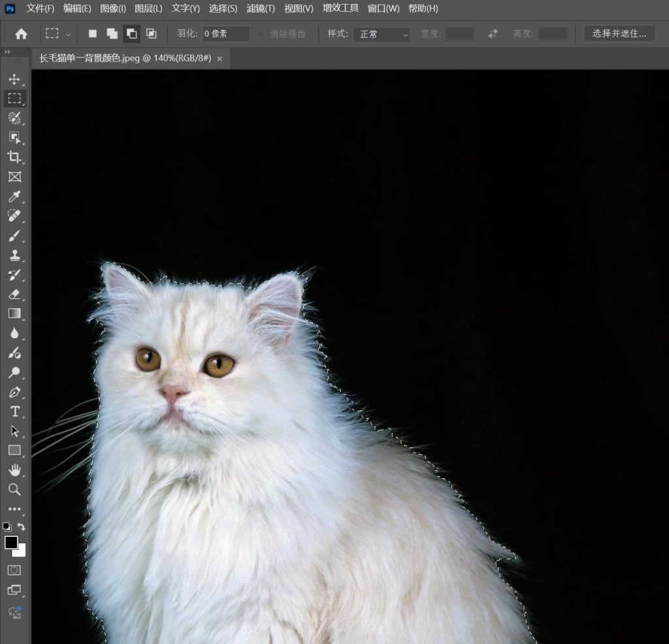Screen dimensions: 669x644
Task: Enable Subtract from selection mode
Action: click(x=131, y=34)
